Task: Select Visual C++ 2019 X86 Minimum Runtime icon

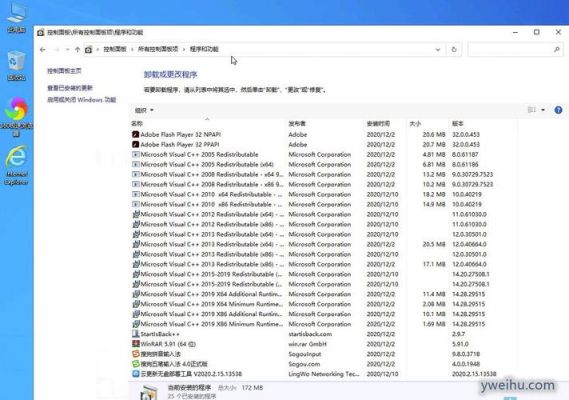Action: 136,324
